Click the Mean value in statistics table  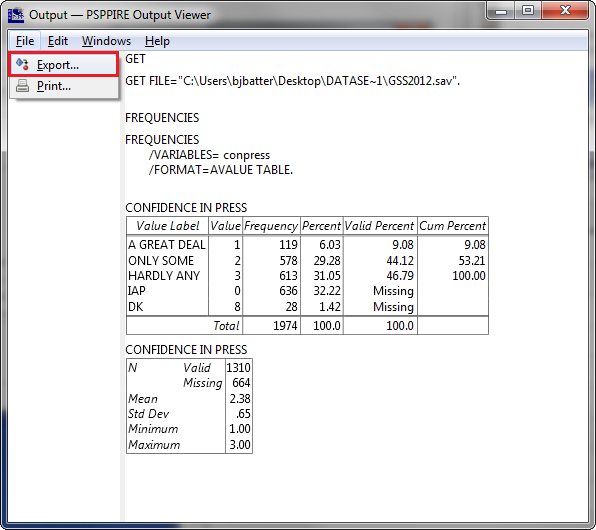coord(239,398)
